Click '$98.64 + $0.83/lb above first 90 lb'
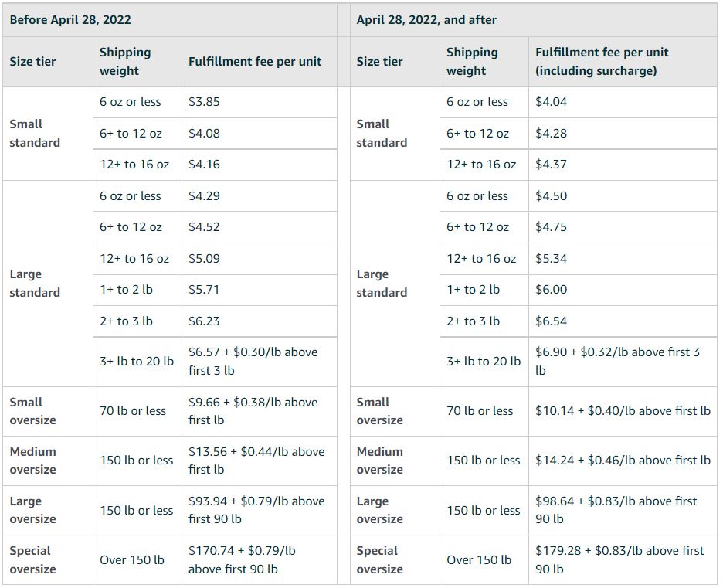This screenshot has height=588, width=723. [x=616, y=510]
